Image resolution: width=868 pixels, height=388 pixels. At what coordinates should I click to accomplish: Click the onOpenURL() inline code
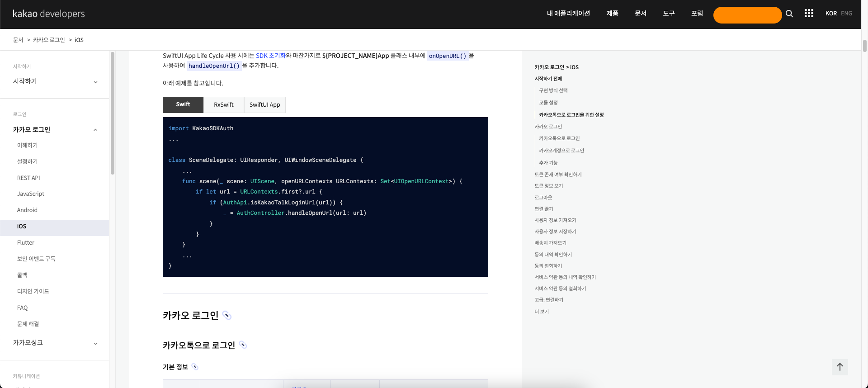coord(448,56)
